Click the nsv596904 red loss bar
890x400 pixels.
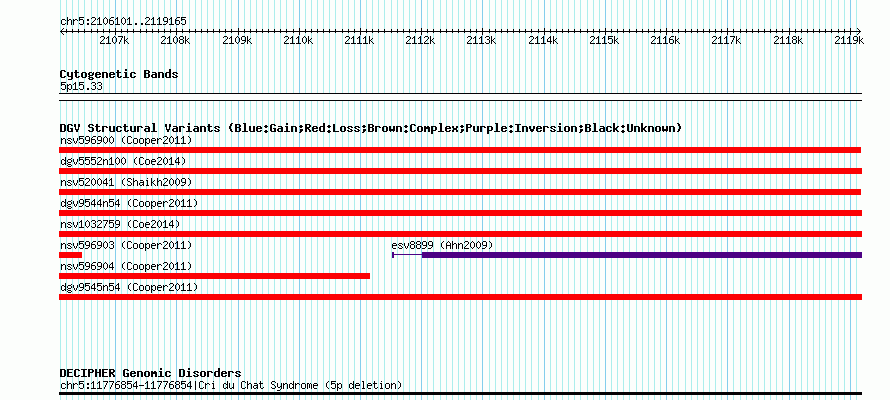coord(215,276)
